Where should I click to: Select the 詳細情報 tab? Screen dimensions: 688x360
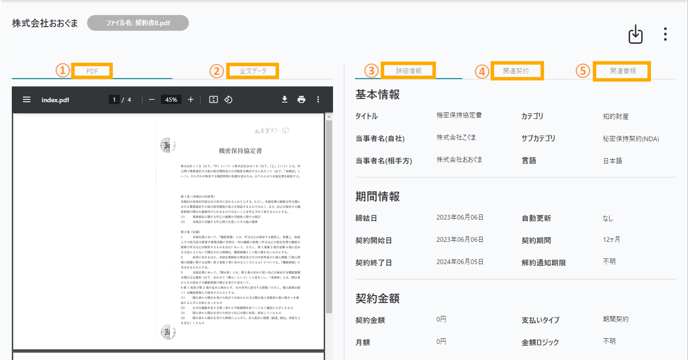(x=408, y=70)
